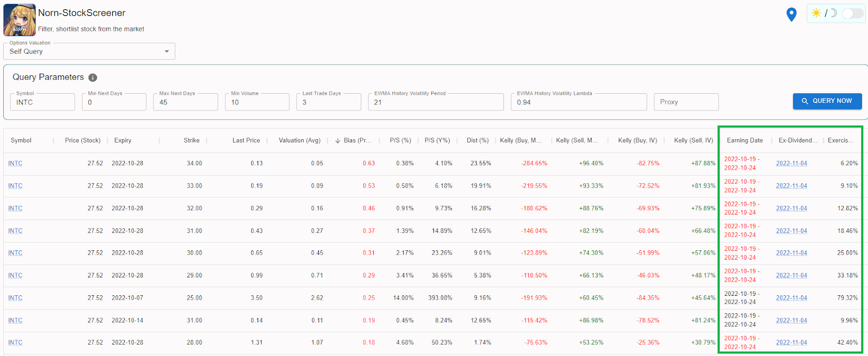Click the EWMA History Volatility Lambda field
This screenshot has width=868, height=356.
(x=579, y=102)
